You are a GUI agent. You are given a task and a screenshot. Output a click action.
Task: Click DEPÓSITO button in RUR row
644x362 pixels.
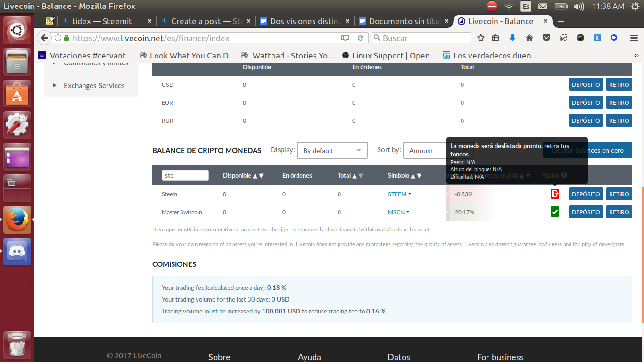tap(586, 120)
